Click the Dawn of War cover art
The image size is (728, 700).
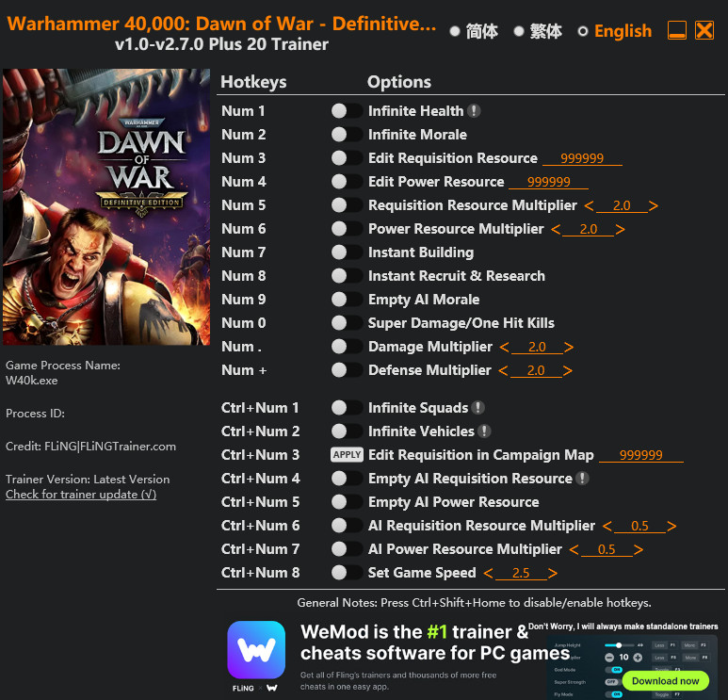coord(106,208)
